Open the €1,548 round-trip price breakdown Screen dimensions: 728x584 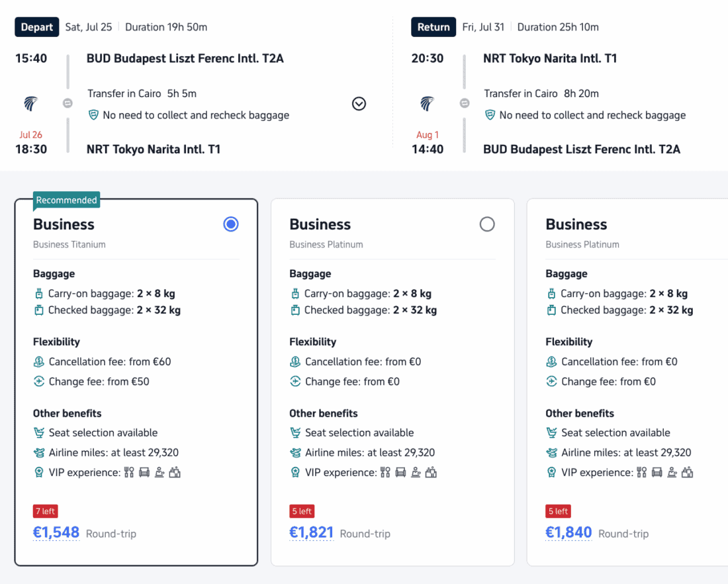pyautogui.click(x=56, y=532)
